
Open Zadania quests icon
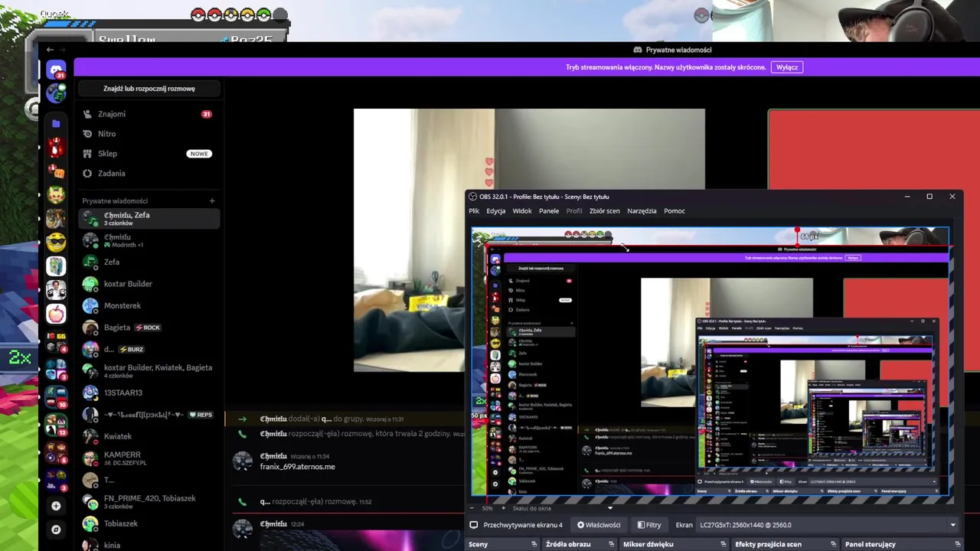87,174
